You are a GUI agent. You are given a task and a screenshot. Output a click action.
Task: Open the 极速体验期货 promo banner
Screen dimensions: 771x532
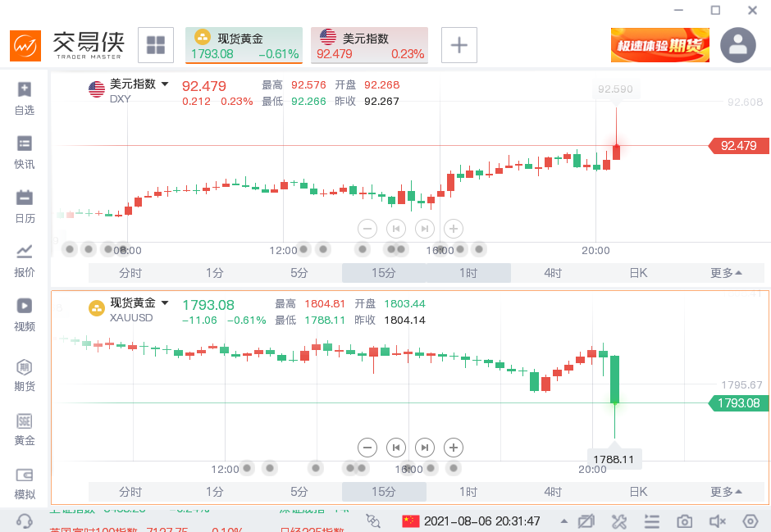coord(660,45)
